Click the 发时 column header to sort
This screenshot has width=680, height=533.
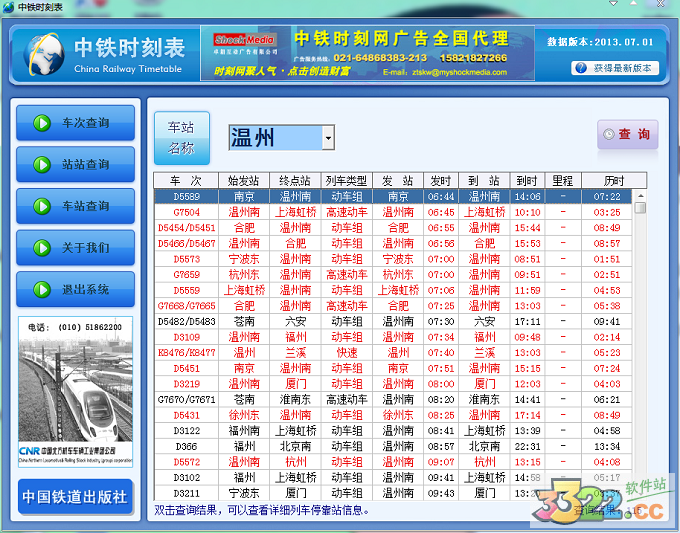point(441,181)
